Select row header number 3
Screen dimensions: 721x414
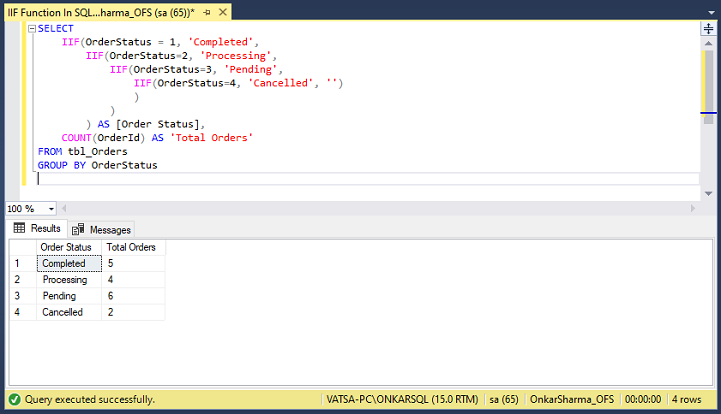[23, 296]
